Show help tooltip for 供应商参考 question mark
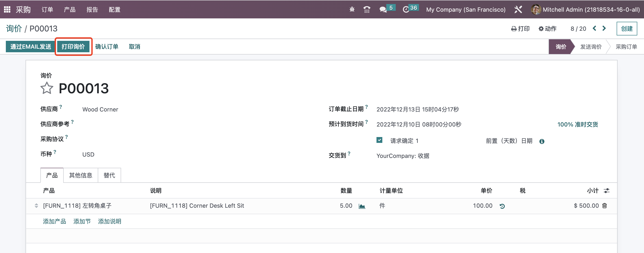644x253 pixels. click(x=72, y=122)
